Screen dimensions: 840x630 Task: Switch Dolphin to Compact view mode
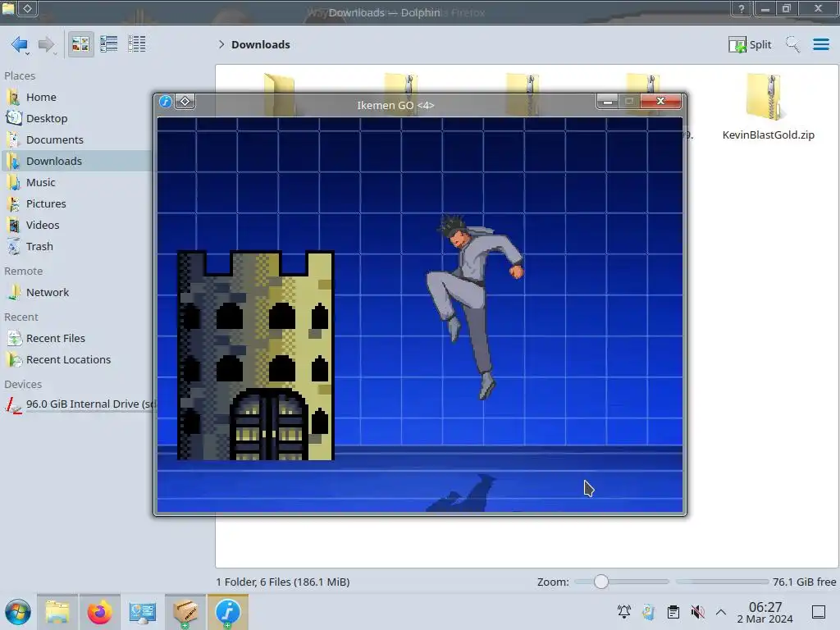pos(109,44)
